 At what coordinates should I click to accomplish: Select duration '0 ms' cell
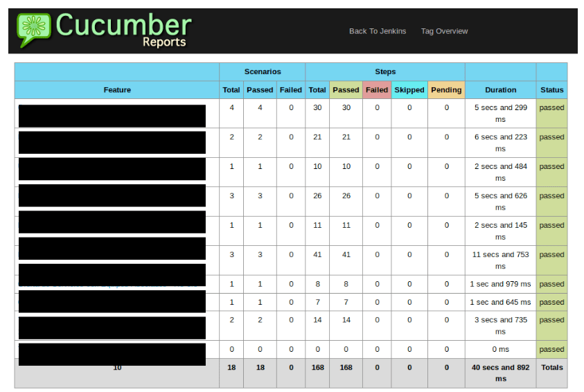[501, 349]
